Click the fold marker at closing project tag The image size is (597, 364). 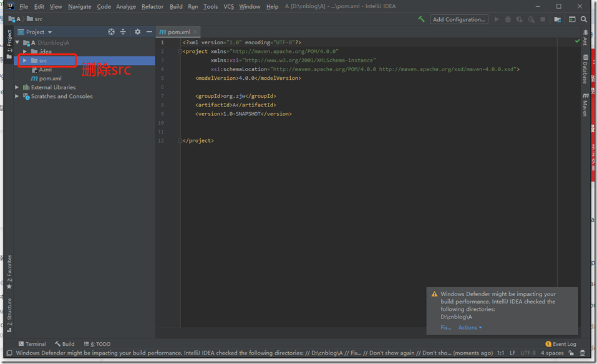tap(180, 141)
